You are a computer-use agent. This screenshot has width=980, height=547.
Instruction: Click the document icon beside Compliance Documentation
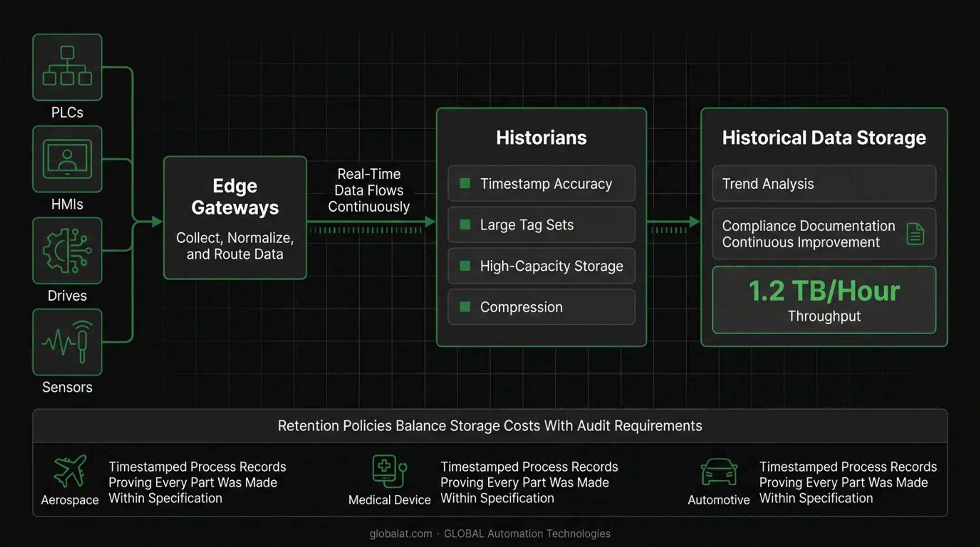[x=915, y=234]
